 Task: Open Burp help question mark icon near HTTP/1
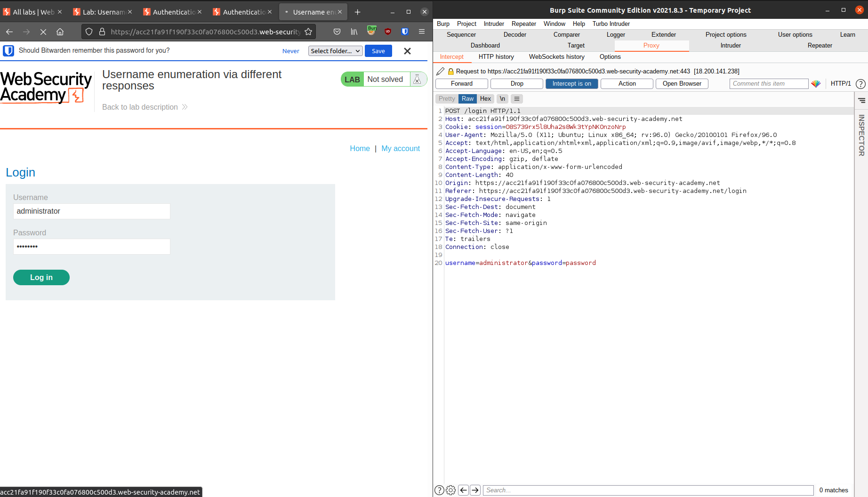(x=860, y=84)
